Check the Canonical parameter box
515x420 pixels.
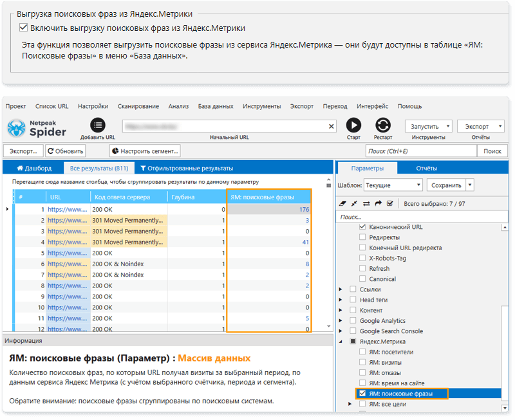click(362, 278)
